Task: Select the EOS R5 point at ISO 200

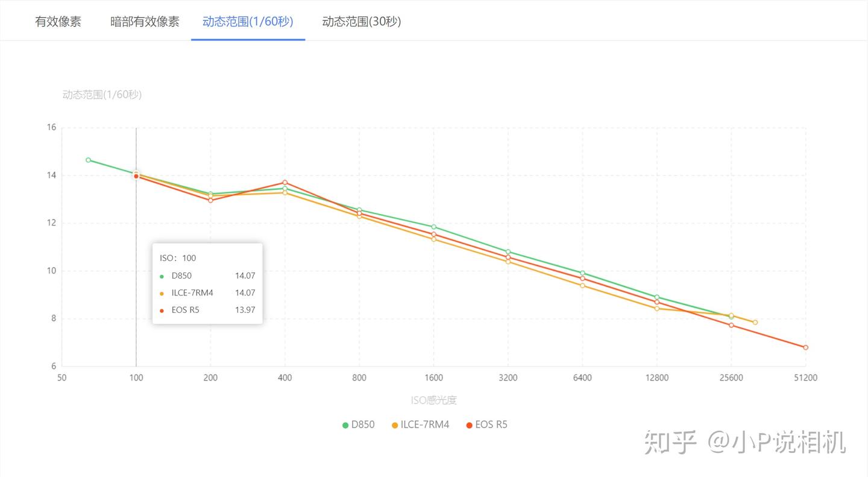Action: 210,200
